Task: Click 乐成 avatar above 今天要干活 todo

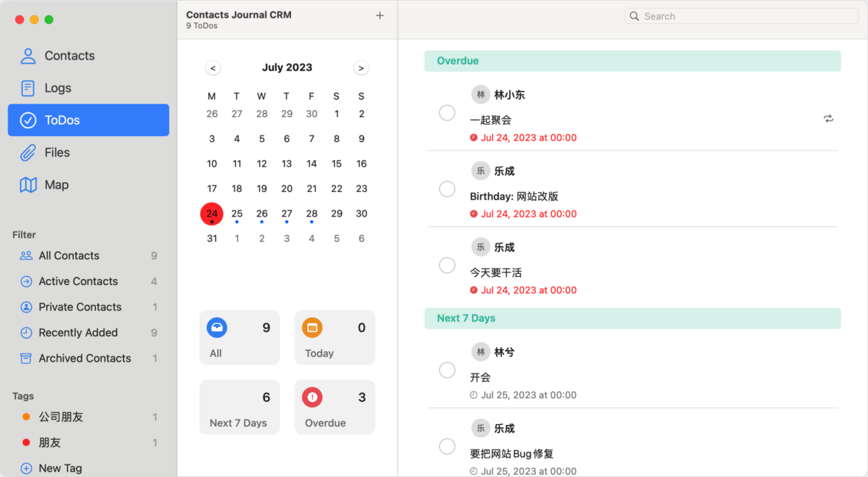Action: pos(480,247)
